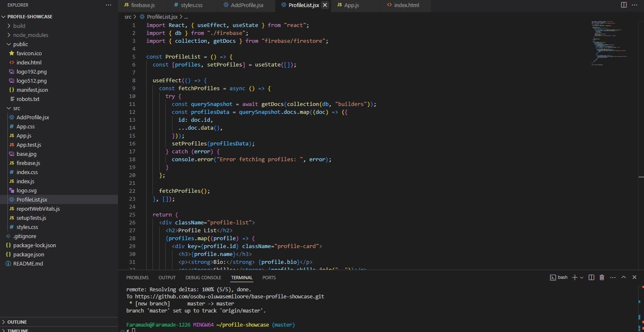Select the bash terminal icon

pyautogui.click(x=553, y=277)
